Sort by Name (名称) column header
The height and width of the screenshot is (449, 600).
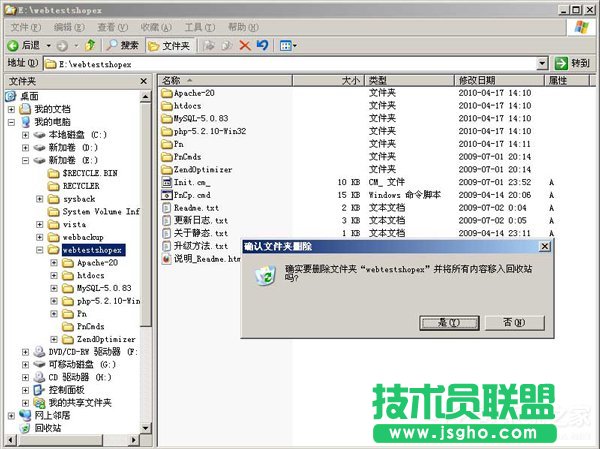tap(225, 80)
